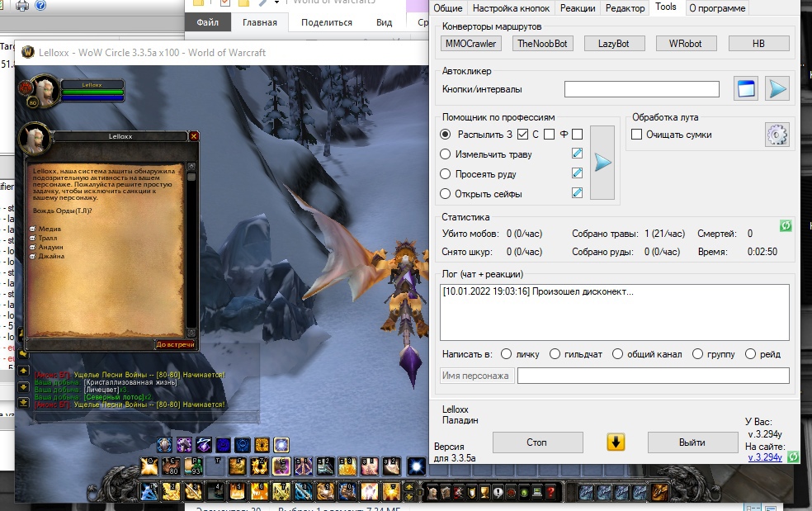This screenshot has height=511, width=812.
Task: Edit the Измельчить траву list with pencil icon
Action: click(577, 154)
